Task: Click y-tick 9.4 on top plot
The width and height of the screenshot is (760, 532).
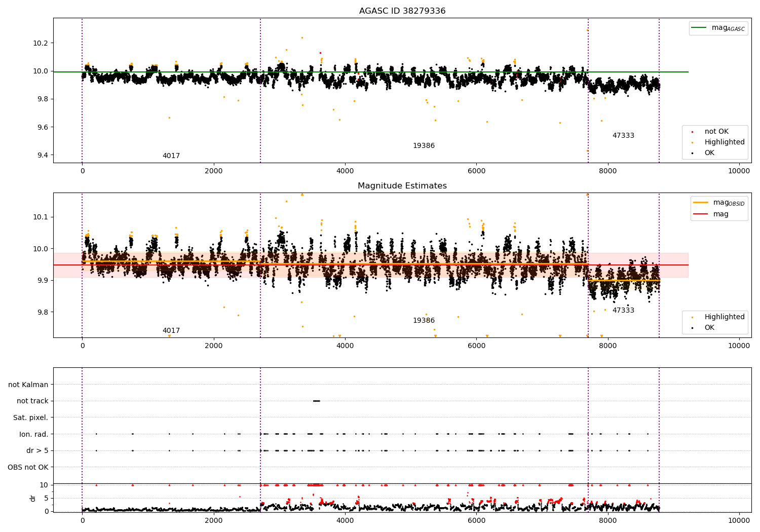Action: click(43, 155)
